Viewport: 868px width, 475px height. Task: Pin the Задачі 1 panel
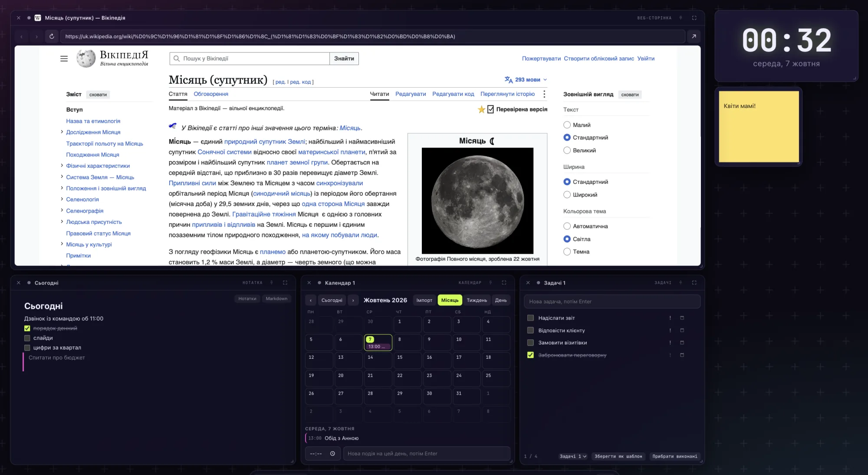click(681, 282)
